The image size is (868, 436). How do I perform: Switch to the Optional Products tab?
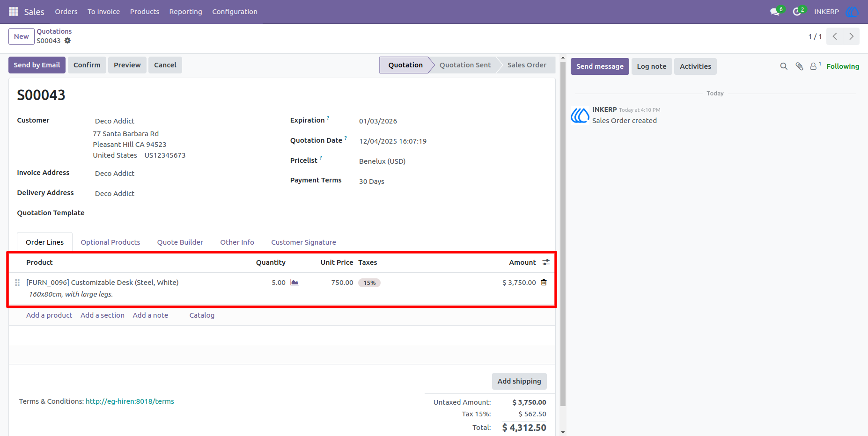coord(110,242)
